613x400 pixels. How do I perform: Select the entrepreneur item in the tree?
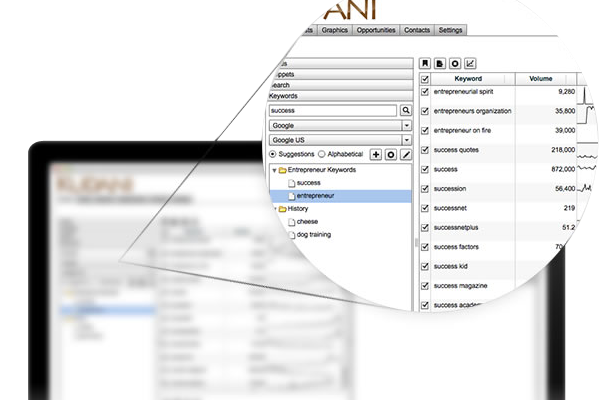tap(341, 196)
